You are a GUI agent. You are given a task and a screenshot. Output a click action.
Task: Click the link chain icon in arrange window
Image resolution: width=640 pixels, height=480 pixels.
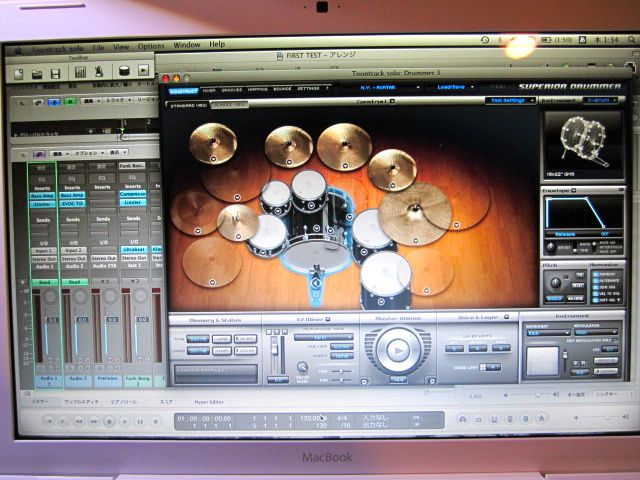pos(38,102)
